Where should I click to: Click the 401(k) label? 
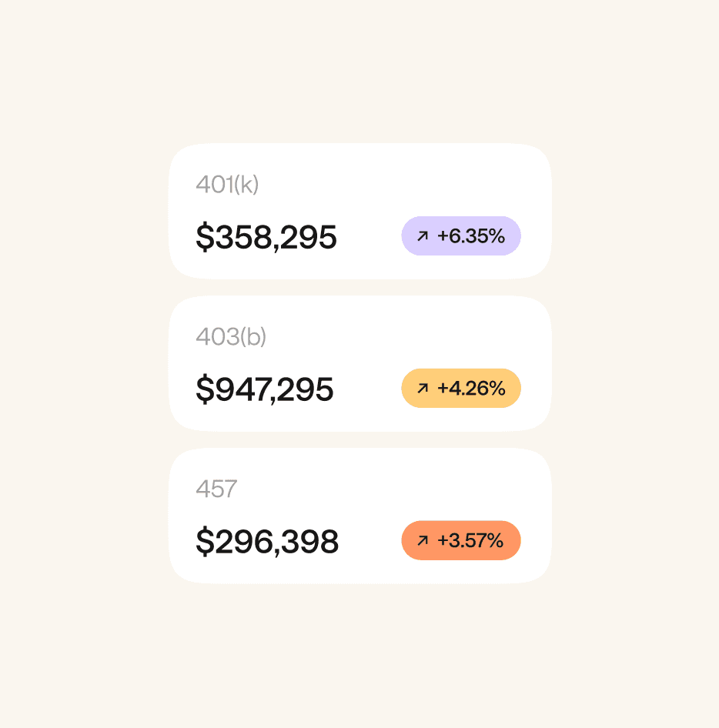[x=227, y=185]
